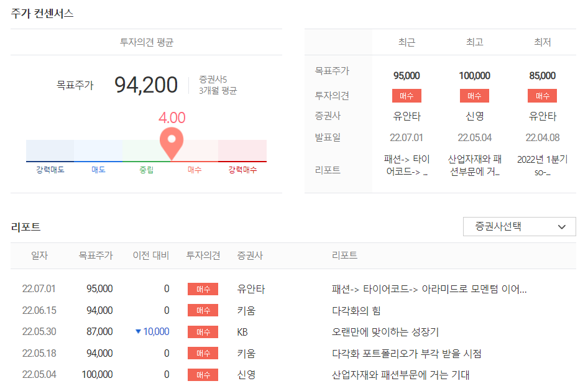588x386 pixels.
Task: Click the 이전 대비 column header
Action: pyautogui.click(x=151, y=255)
